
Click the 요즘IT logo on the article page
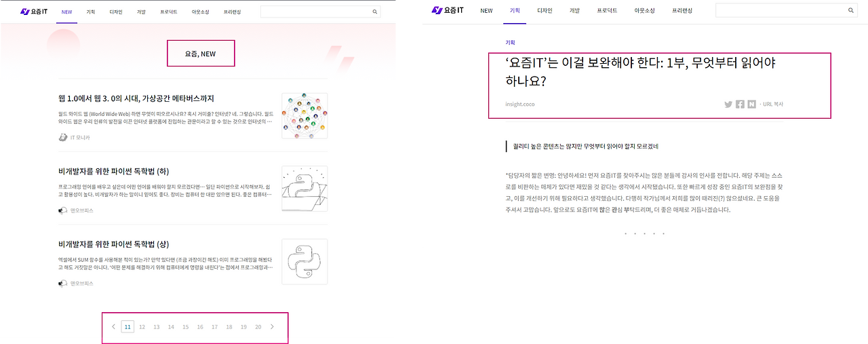(x=448, y=10)
